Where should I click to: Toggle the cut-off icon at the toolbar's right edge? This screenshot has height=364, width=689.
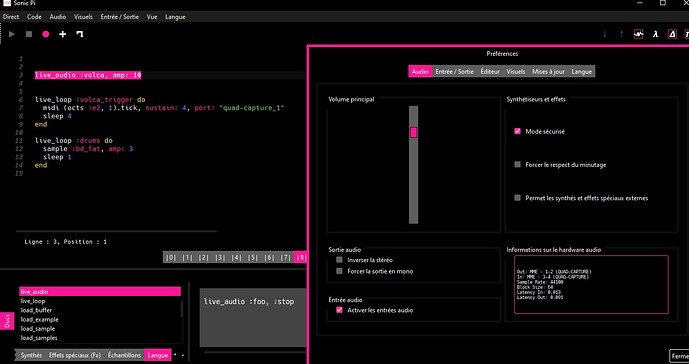[x=686, y=34]
